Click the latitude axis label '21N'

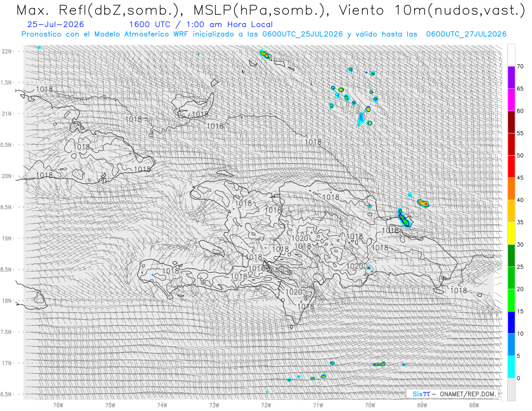point(7,114)
